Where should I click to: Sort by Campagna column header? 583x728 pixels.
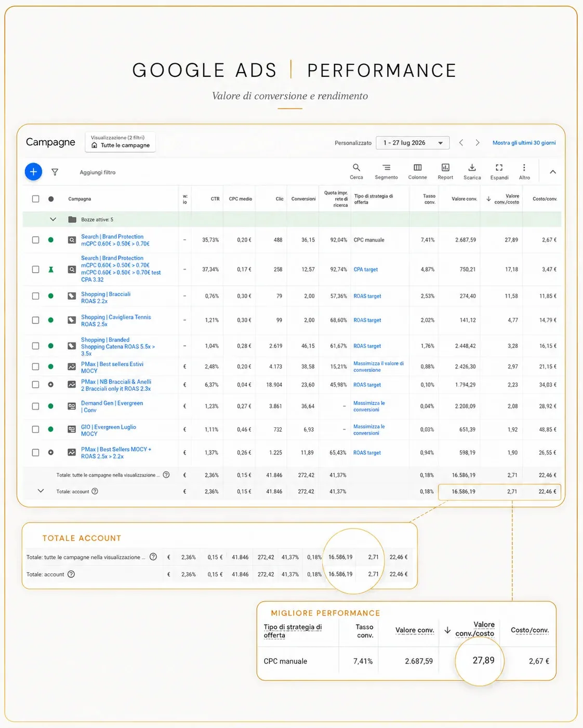click(x=79, y=199)
